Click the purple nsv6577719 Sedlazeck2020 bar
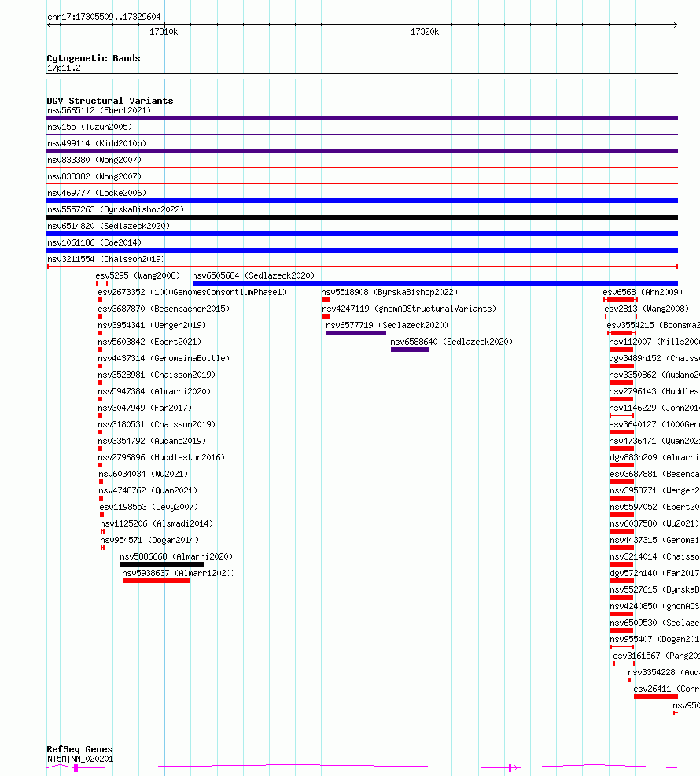Viewport: 700px width, 776px height. (356, 333)
